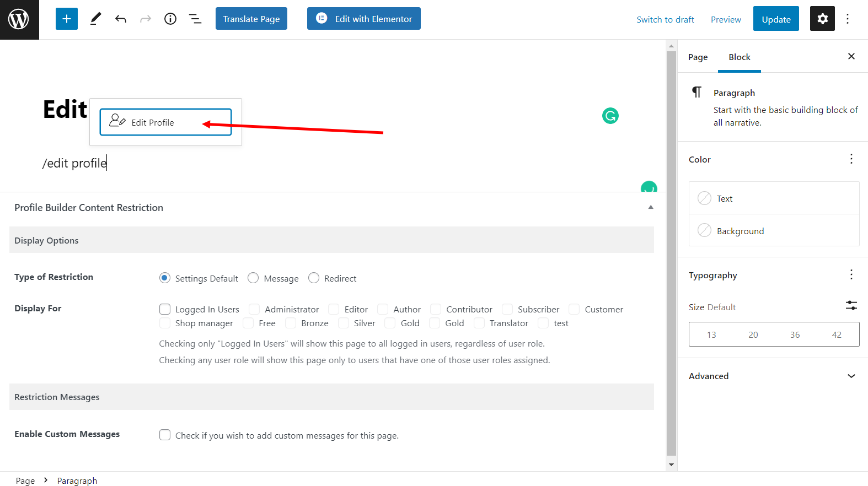Select font size 20
Screen dimensions: 868x486
coord(753,334)
